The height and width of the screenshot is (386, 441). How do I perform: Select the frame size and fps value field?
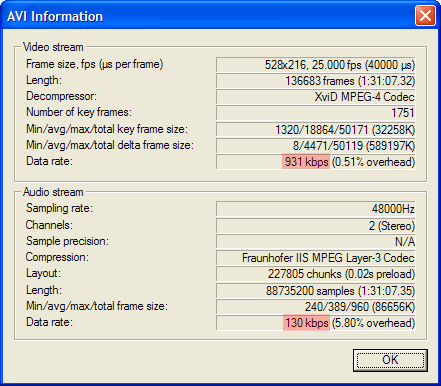(315, 65)
